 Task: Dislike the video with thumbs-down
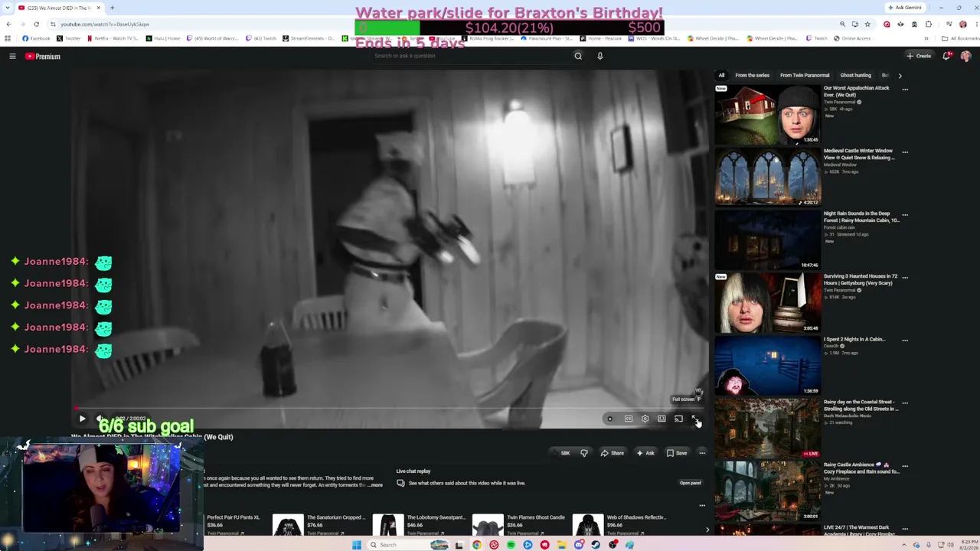point(584,453)
